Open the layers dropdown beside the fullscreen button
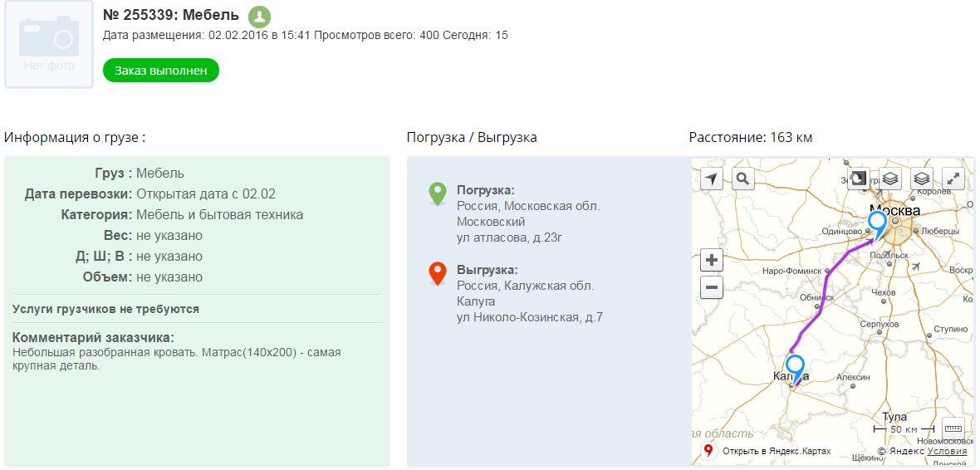 [921, 179]
